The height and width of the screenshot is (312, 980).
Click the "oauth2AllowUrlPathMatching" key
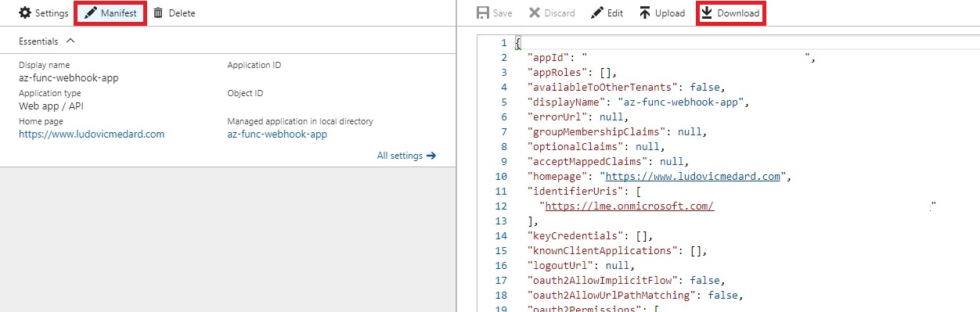click(613, 295)
